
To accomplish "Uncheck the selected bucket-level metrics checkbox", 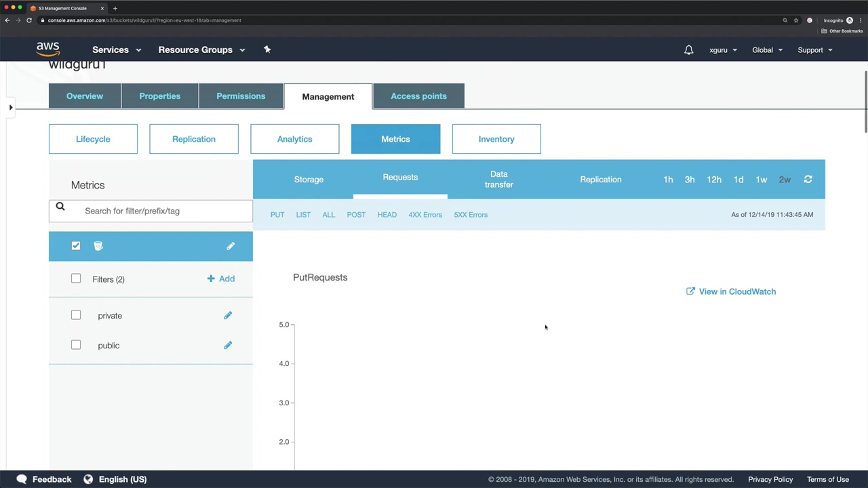I will tap(76, 246).
